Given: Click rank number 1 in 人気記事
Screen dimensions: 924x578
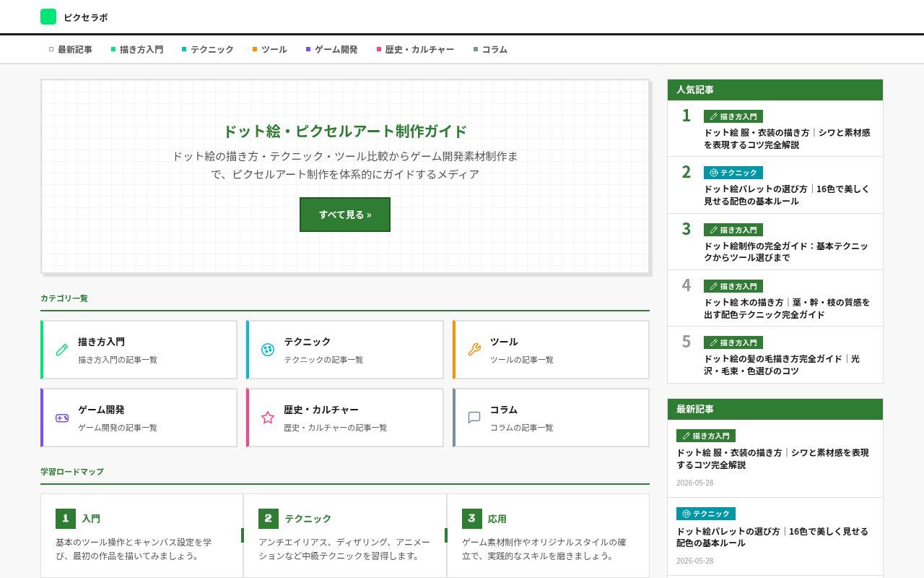Looking at the screenshot, I should pos(687,116).
